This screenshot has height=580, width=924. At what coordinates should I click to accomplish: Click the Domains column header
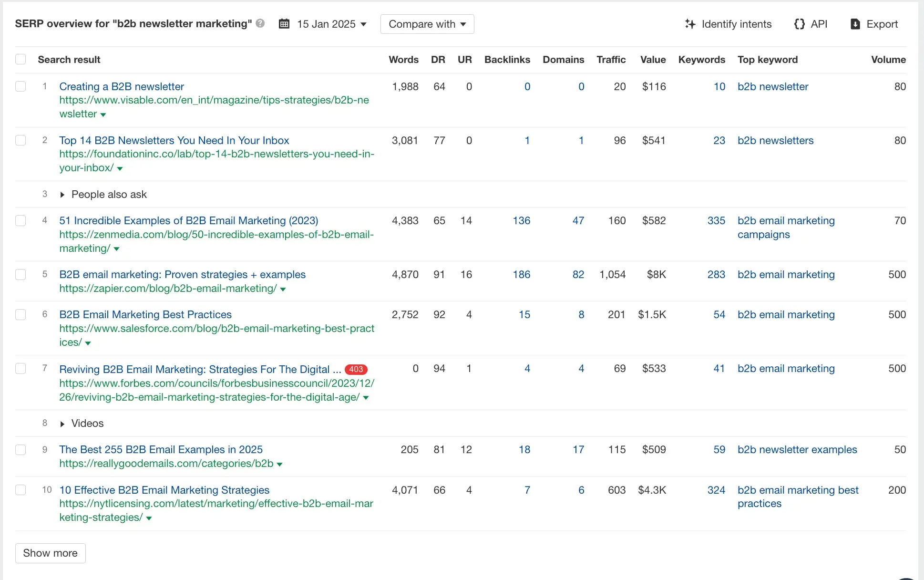(563, 60)
